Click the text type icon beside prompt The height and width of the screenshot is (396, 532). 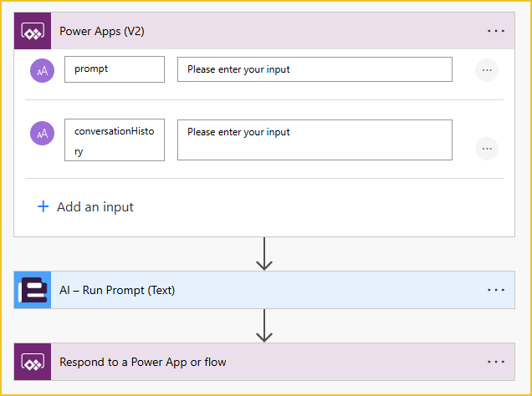[42, 70]
